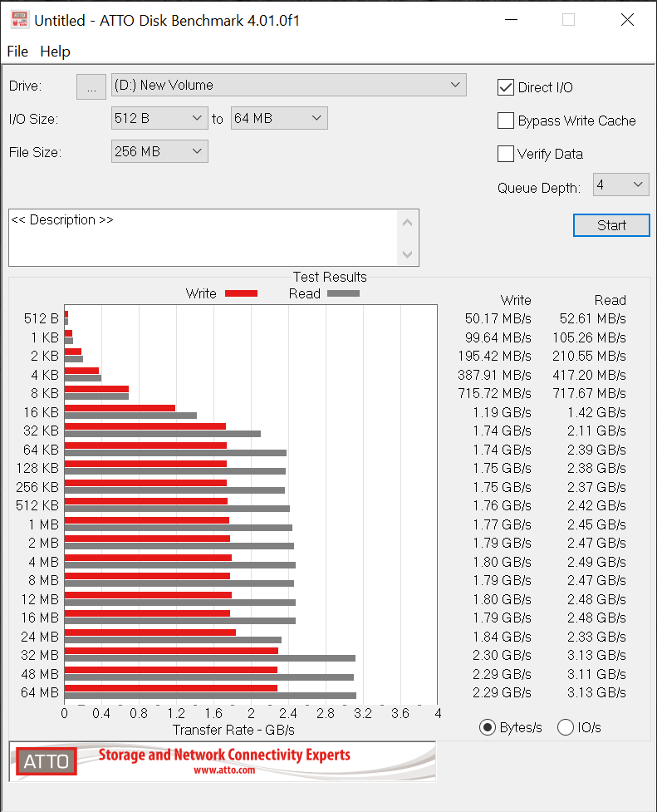Click the Description box scroll up arrow
This screenshot has height=812, width=657.
[408, 223]
